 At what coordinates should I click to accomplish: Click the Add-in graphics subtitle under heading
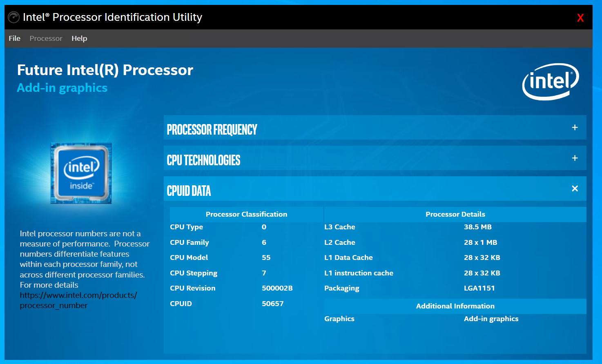click(x=62, y=88)
